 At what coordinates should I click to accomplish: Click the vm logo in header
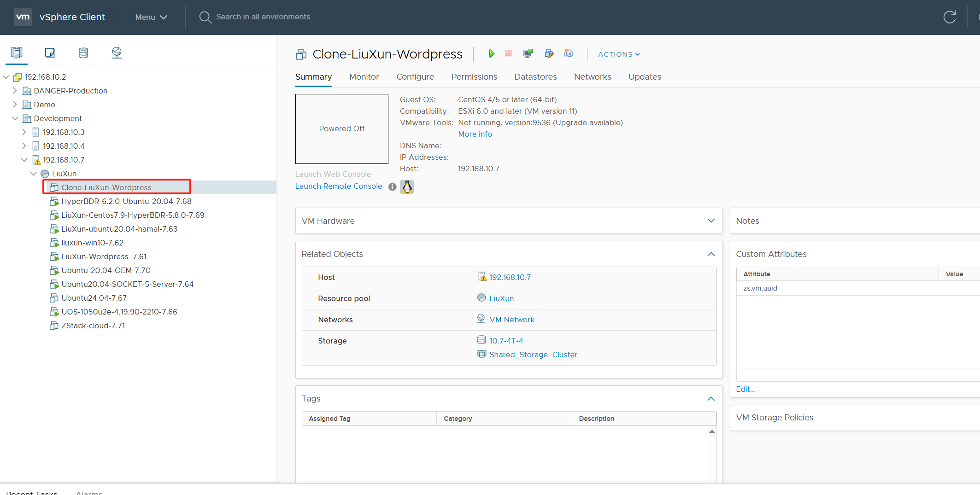coord(23,17)
